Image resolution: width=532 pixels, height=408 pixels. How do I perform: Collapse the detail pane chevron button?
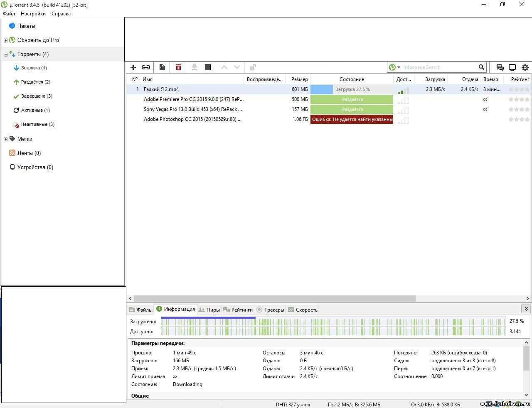tap(526, 309)
